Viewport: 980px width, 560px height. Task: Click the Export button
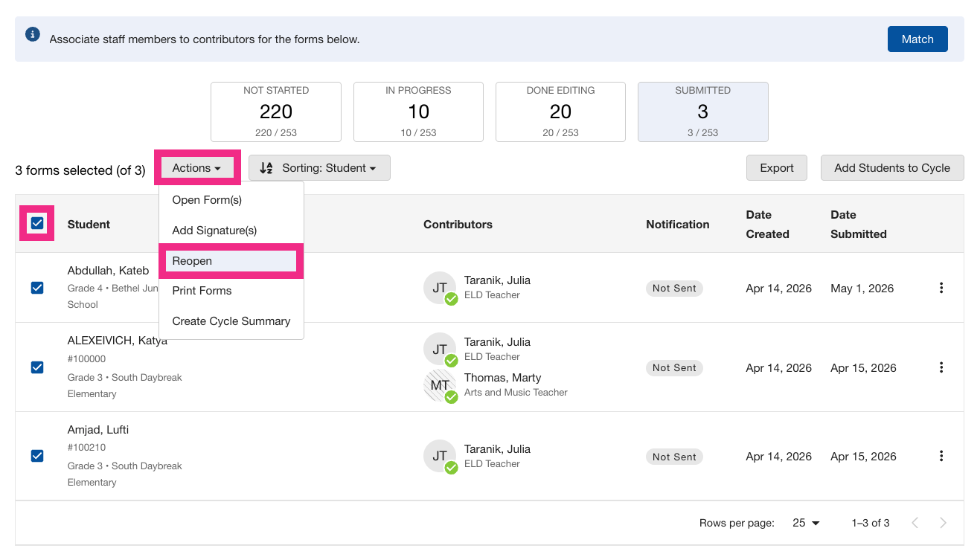pyautogui.click(x=777, y=168)
